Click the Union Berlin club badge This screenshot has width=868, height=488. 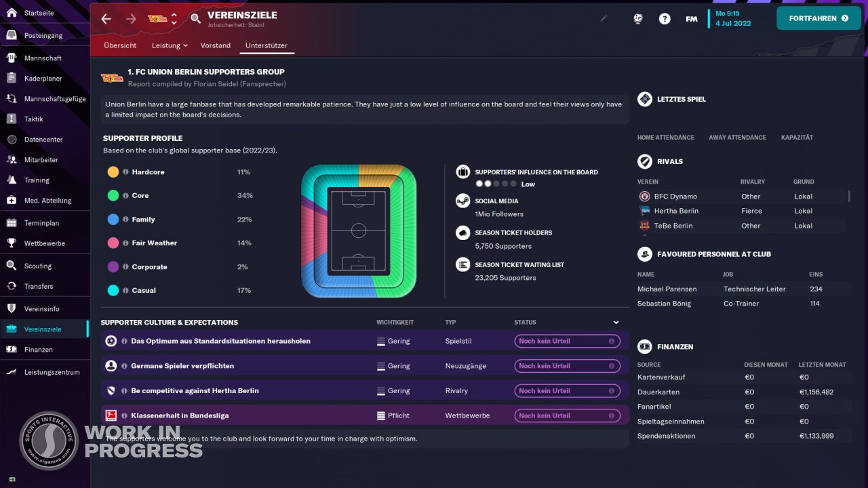pos(158,19)
